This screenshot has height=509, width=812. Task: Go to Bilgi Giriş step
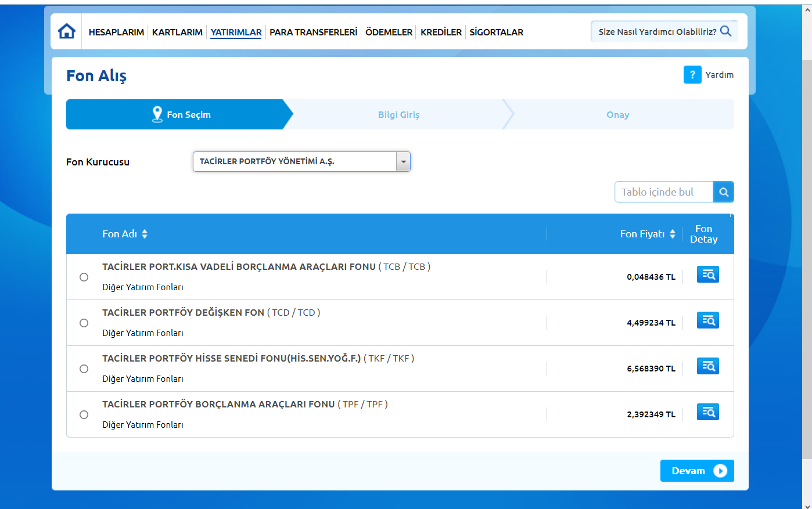(398, 115)
